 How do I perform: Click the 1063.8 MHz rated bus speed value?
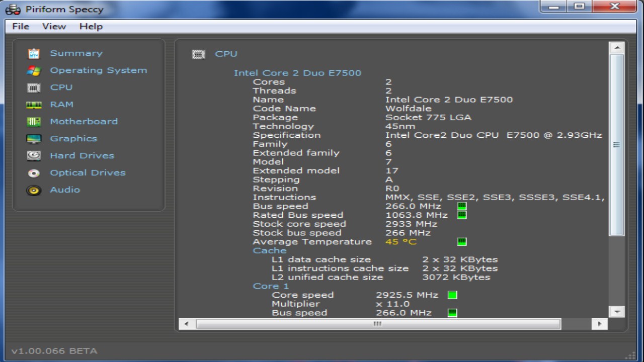416,215
